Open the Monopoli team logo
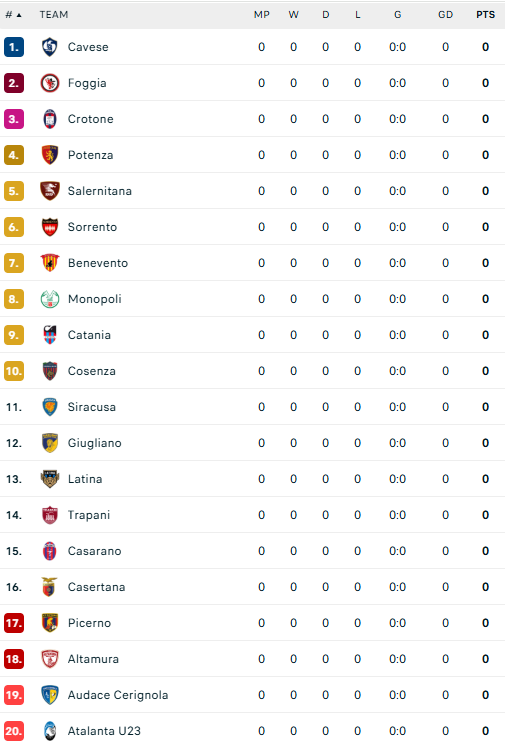This screenshot has width=505, height=747. (x=50, y=299)
